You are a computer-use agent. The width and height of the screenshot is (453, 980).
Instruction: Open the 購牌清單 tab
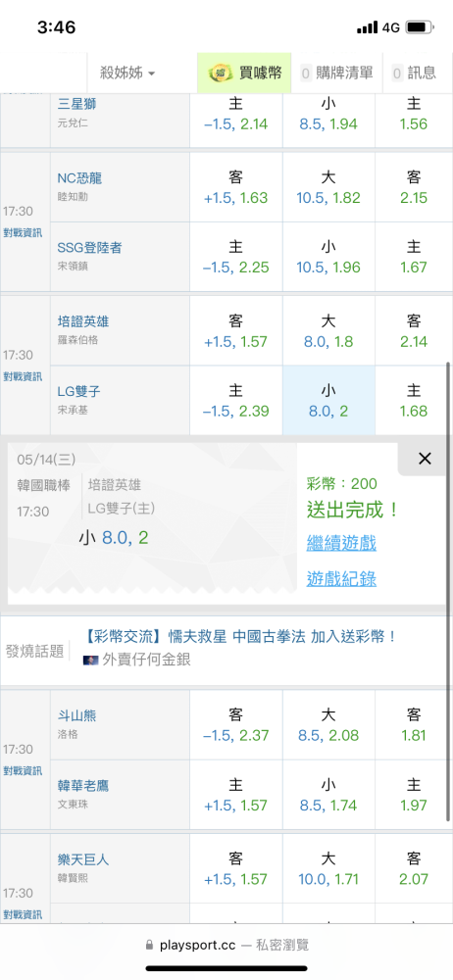tap(337, 73)
